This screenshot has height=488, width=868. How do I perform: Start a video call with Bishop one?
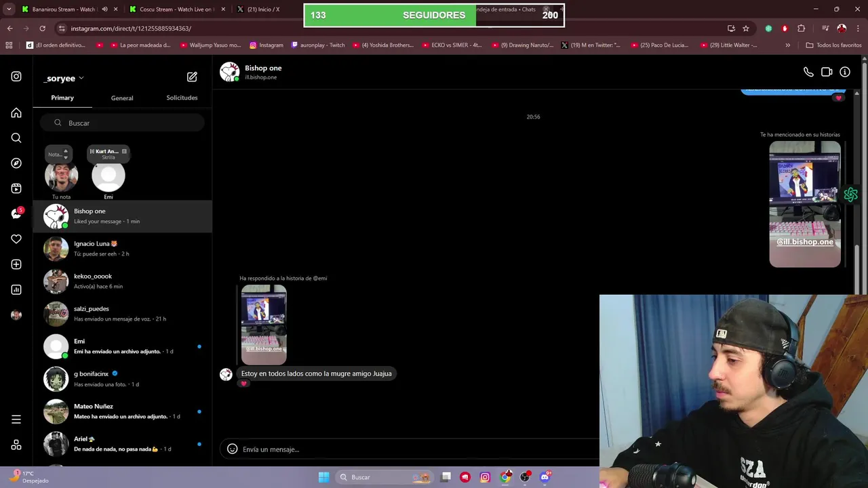[827, 72]
